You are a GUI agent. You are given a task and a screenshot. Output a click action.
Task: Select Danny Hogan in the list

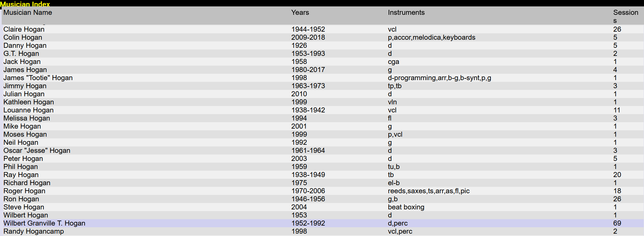click(x=25, y=45)
